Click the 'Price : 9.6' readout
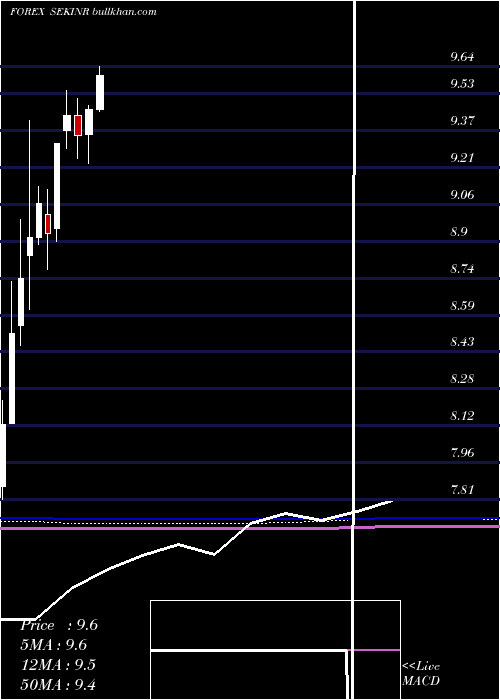 tap(59, 625)
